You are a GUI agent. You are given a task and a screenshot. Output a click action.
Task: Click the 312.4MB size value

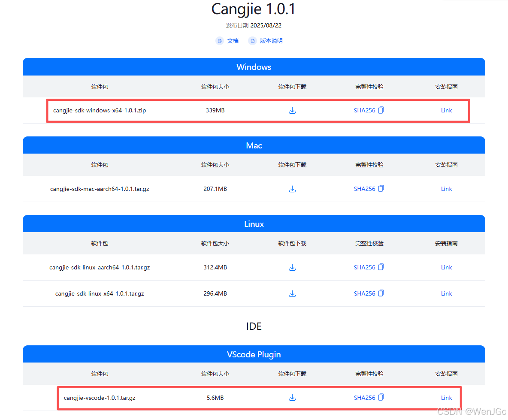click(215, 267)
